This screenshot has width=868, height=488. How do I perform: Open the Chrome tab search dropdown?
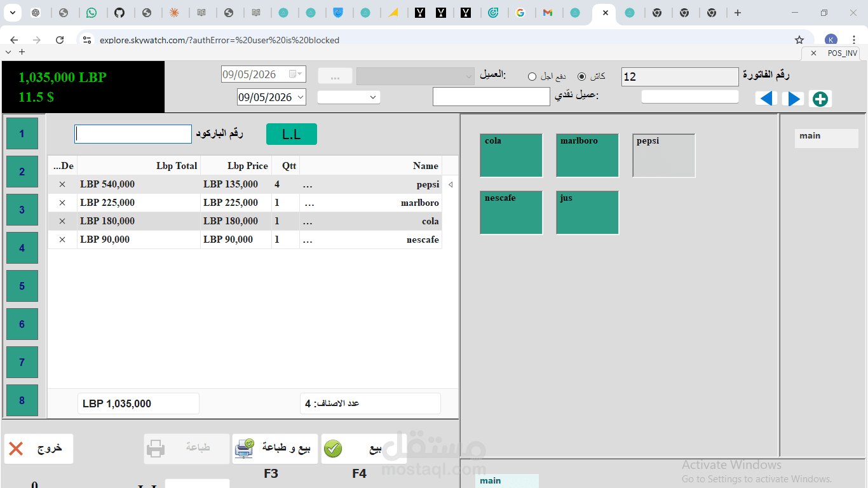(14, 13)
